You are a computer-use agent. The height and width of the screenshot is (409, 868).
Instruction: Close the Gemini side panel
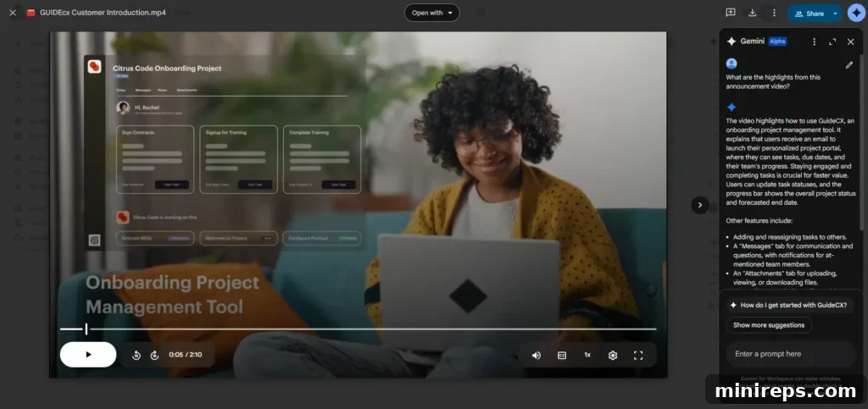851,41
